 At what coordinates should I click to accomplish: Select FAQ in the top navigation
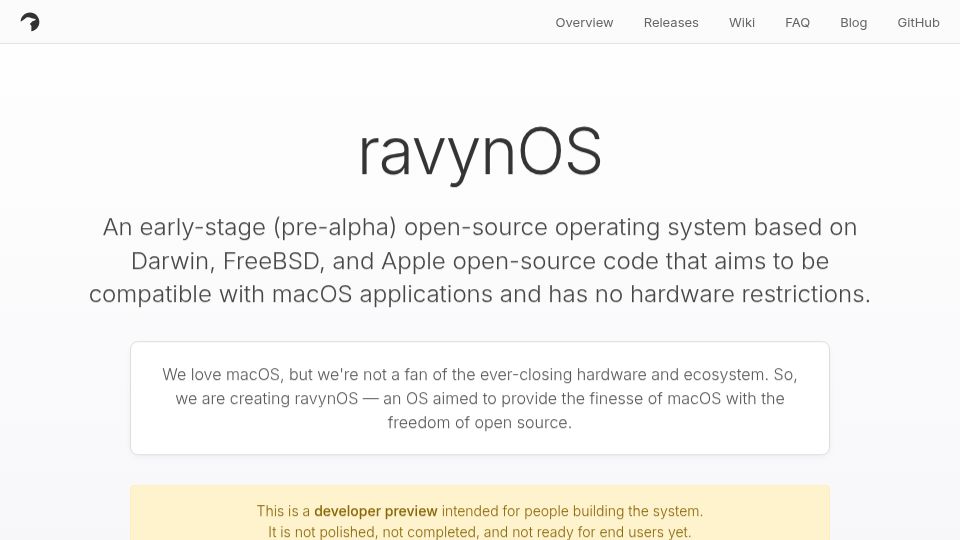click(x=797, y=23)
